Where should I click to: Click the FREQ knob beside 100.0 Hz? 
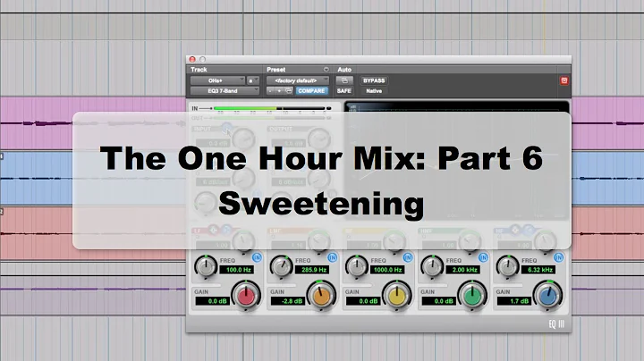[x=206, y=265]
